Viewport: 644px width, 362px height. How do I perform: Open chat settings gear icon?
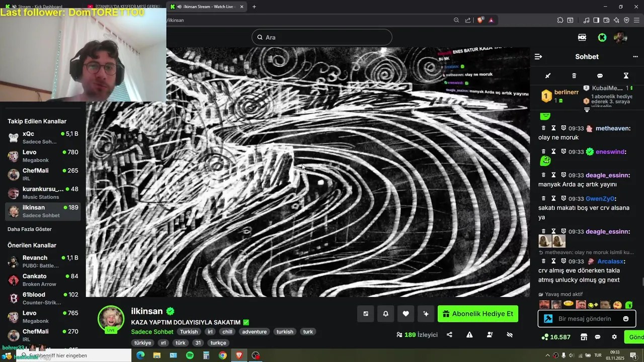click(614, 337)
